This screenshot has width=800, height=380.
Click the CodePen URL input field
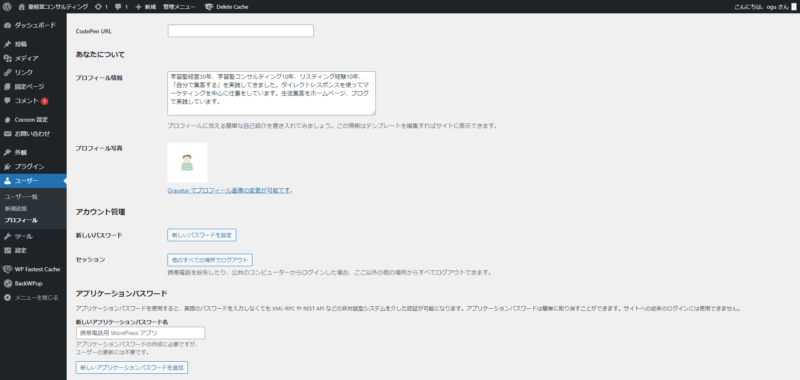[240, 31]
